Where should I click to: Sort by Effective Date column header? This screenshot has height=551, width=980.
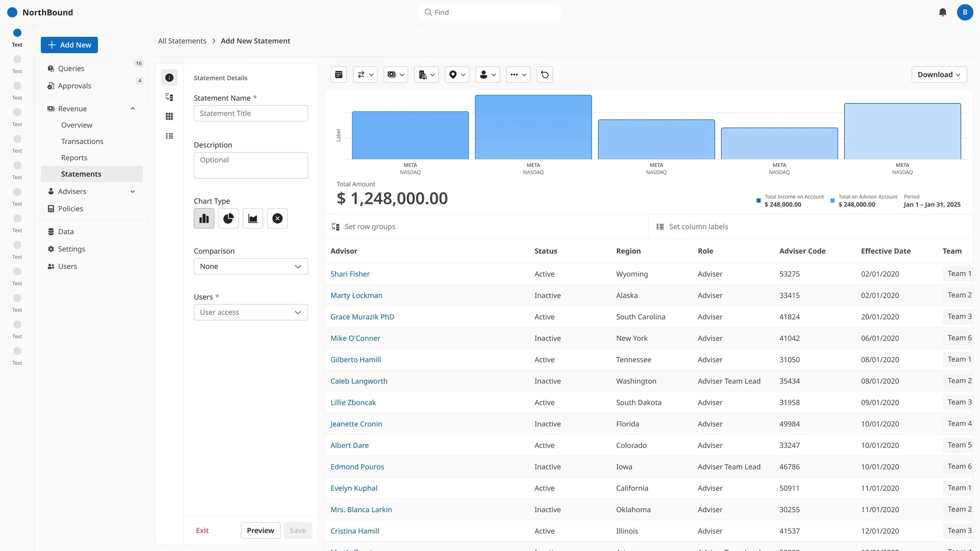pos(886,251)
